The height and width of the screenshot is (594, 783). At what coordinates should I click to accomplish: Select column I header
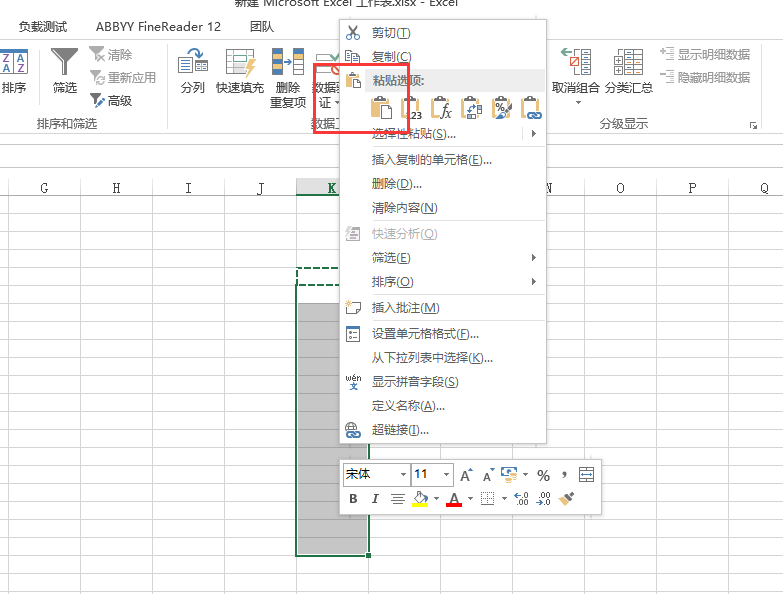(x=188, y=188)
